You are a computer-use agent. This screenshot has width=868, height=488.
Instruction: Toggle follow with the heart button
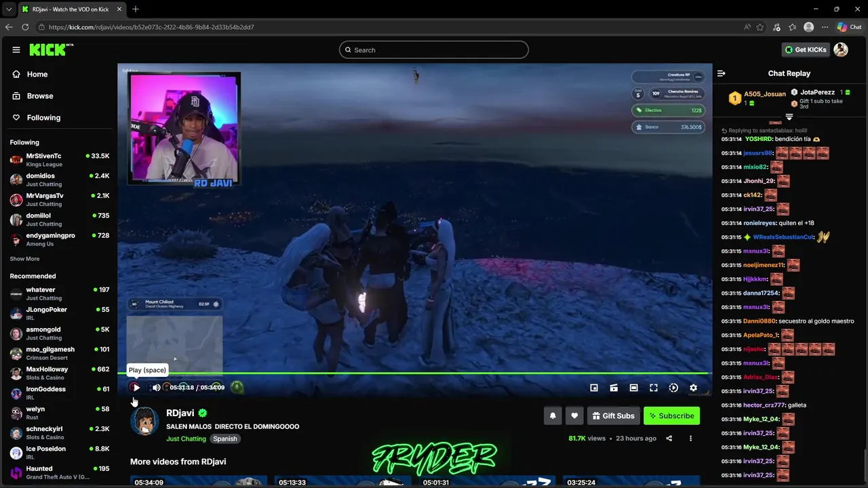(574, 415)
